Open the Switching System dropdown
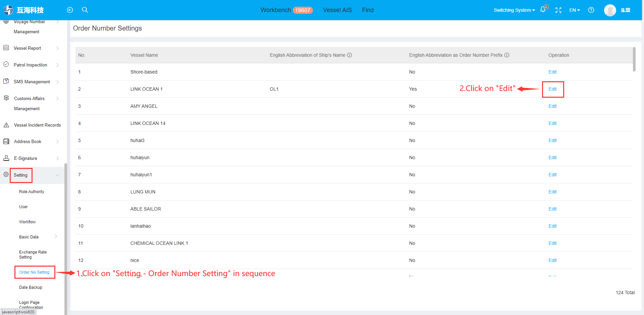This screenshot has width=644, height=315. point(514,10)
